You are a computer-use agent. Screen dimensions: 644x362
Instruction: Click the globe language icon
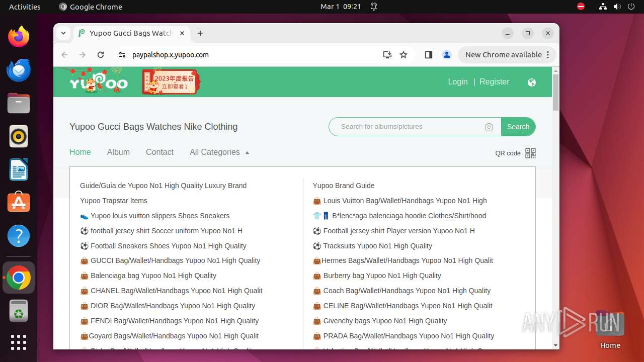coord(532,82)
